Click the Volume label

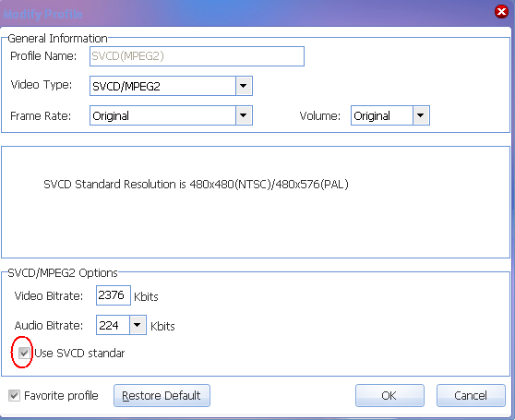click(x=320, y=116)
